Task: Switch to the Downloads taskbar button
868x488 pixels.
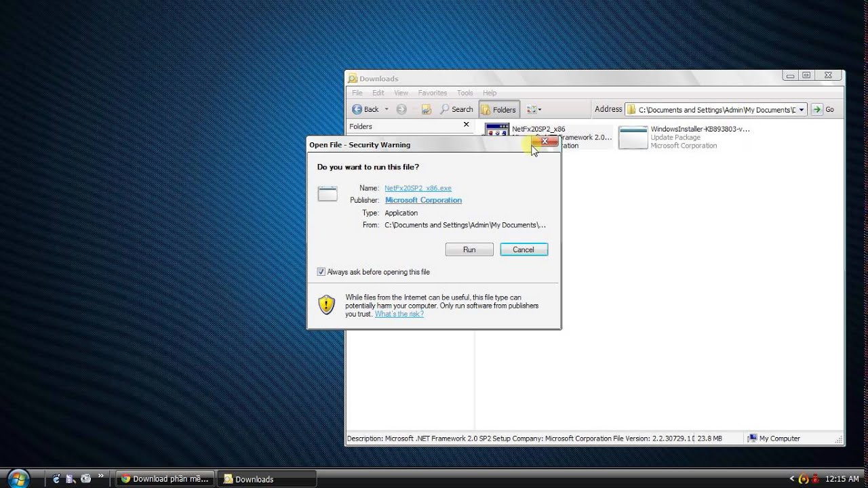Action: 267,479
